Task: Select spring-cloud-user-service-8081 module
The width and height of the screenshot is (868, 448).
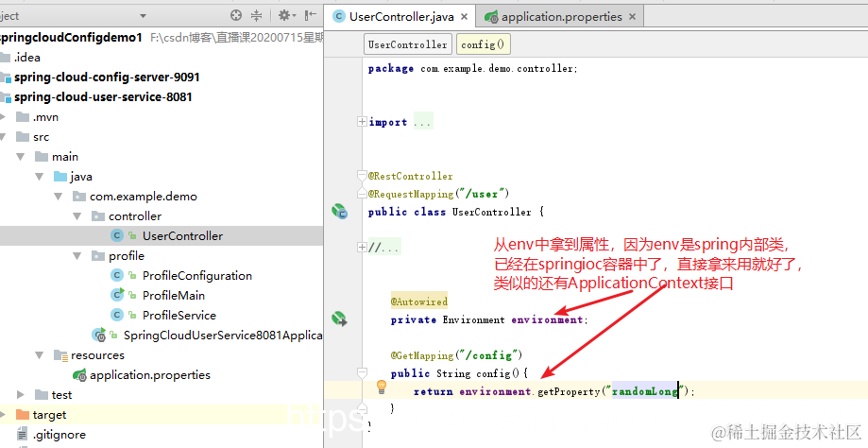Action: (103, 97)
